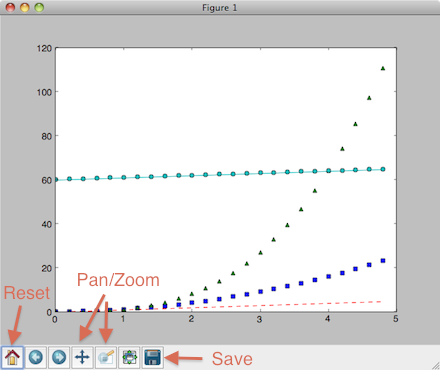The width and height of the screenshot is (440, 370).
Task: Go forward to next view
Action: point(59,357)
